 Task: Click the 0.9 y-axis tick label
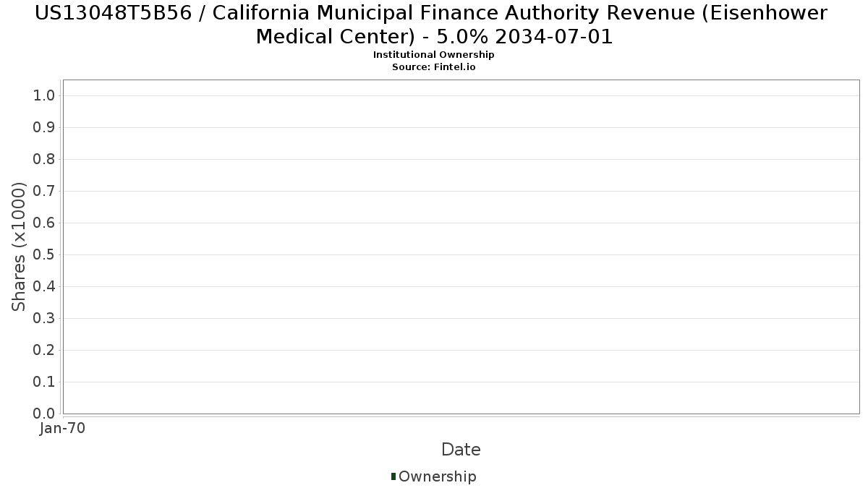point(45,128)
